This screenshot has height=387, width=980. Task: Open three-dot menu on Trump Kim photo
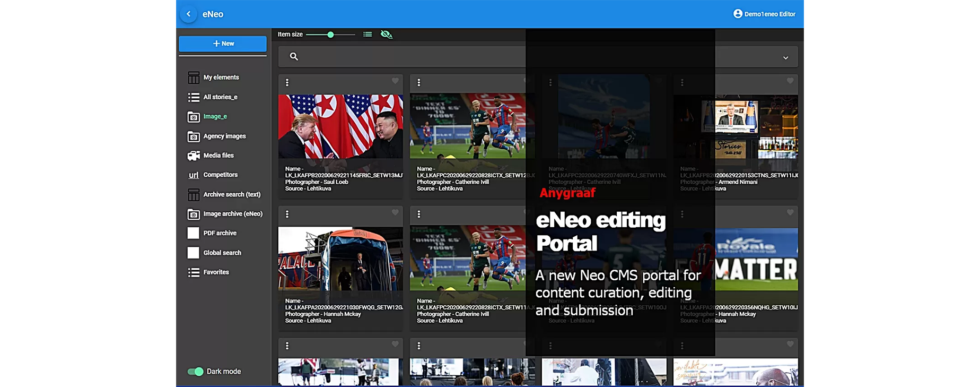click(x=287, y=83)
